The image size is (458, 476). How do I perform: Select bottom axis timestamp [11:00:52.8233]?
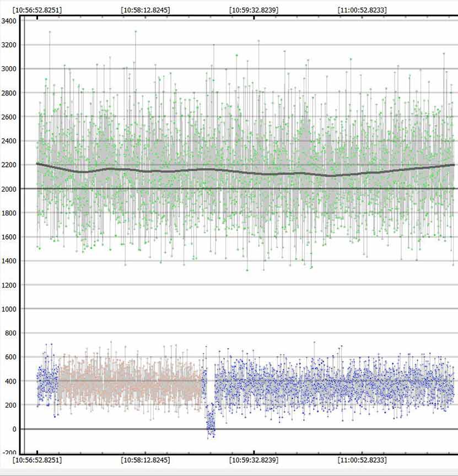click(x=362, y=460)
